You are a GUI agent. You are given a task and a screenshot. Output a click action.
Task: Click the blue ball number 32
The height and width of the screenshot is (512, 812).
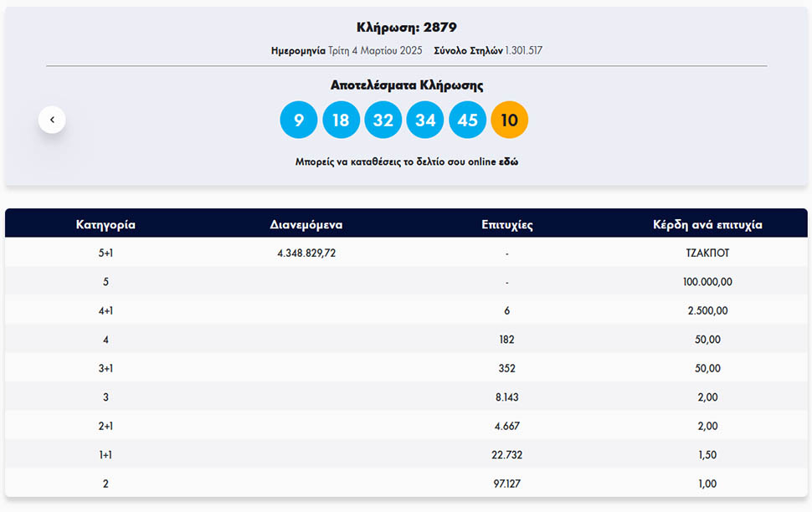point(383,120)
